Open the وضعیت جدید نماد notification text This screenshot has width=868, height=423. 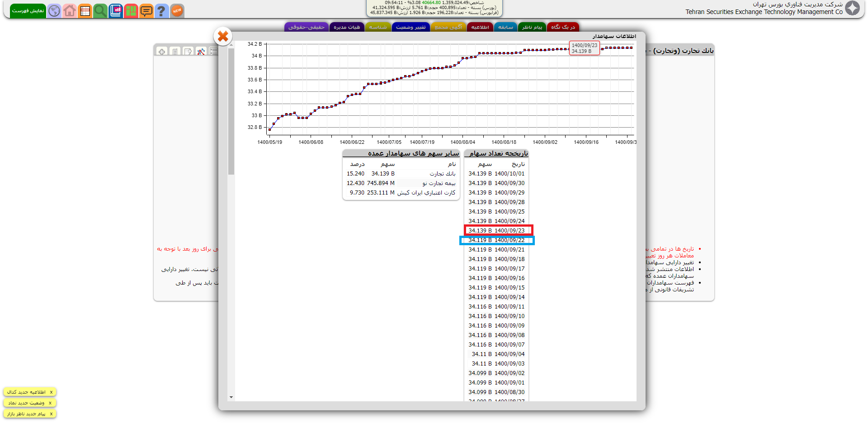pos(26,403)
